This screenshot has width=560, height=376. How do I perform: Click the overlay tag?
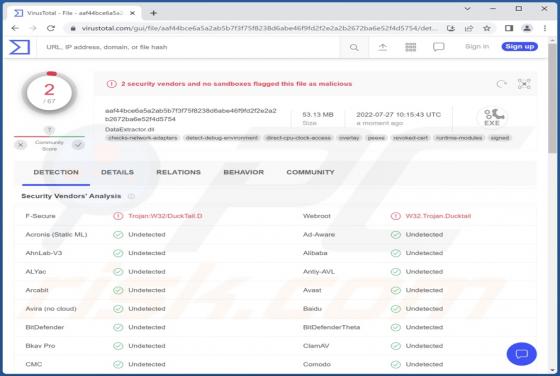(349, 138)
